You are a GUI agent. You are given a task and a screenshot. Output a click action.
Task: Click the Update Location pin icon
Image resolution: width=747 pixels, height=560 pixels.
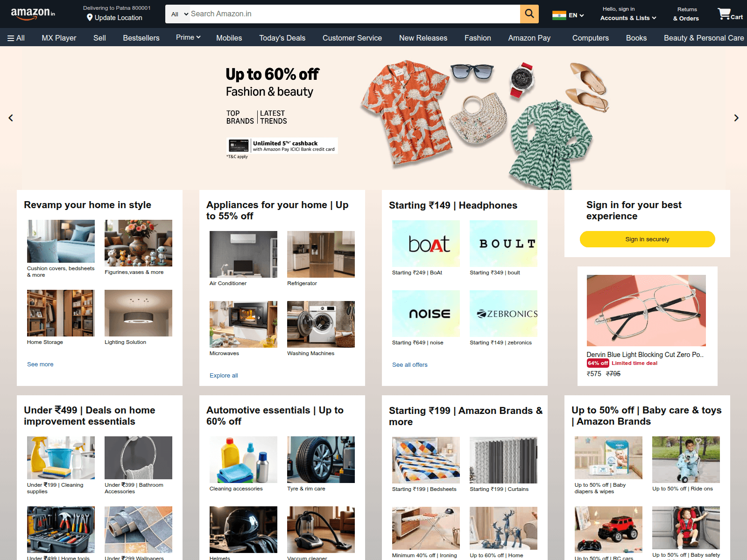[x=90, y=18]
